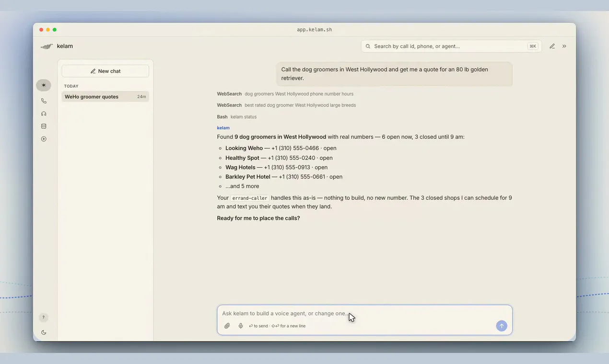Open the headset agents sidebar icon
Viewport: 609px width, 364px height.
44,114
